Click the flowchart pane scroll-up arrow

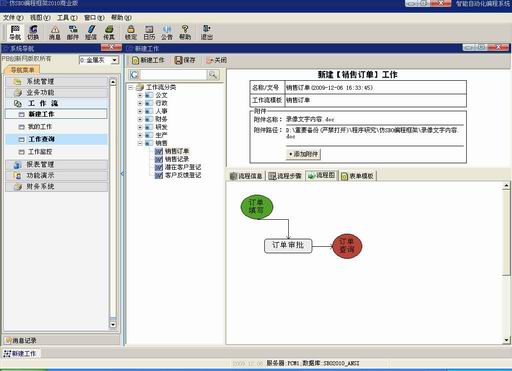tap(506, 186)
